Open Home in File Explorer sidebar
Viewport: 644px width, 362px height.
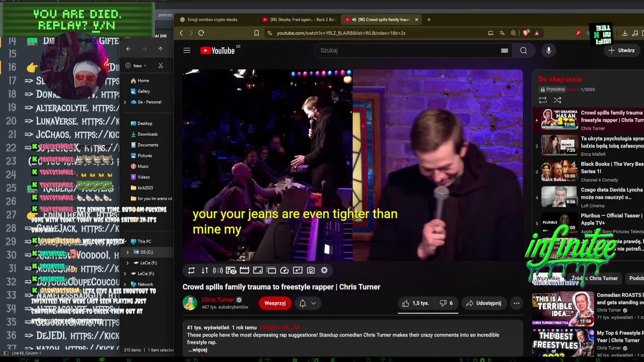(x=140, y=80)
